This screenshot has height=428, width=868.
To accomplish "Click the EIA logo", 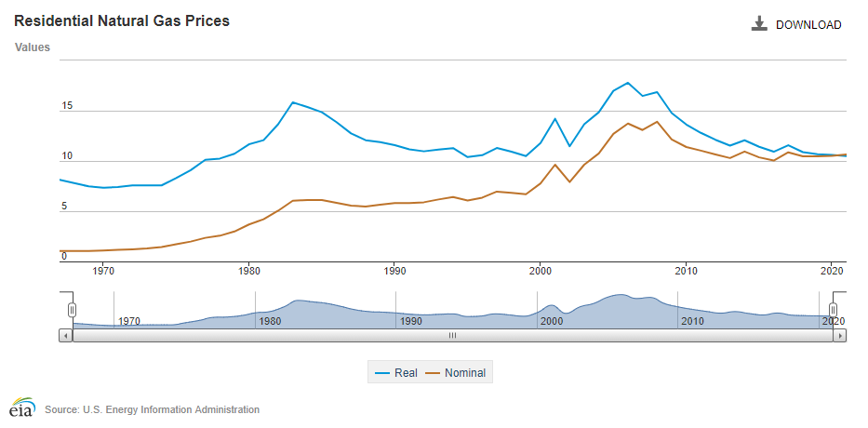I will click(21, 408).
